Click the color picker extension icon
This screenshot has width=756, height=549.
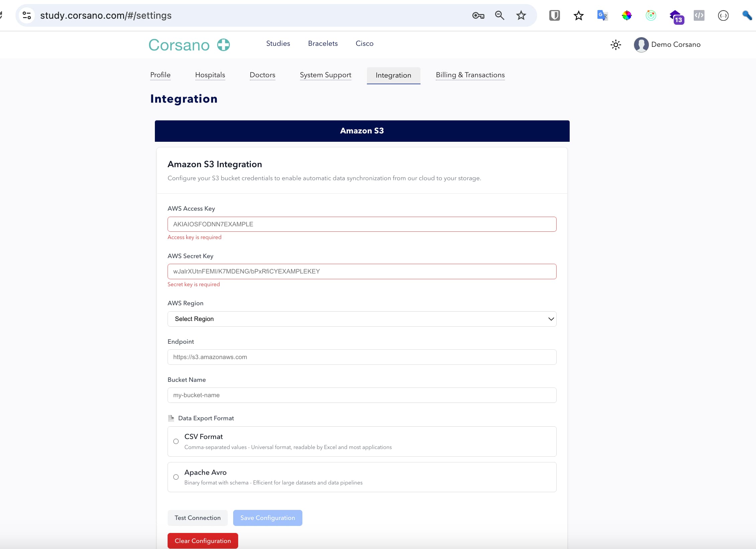[626, 15]
